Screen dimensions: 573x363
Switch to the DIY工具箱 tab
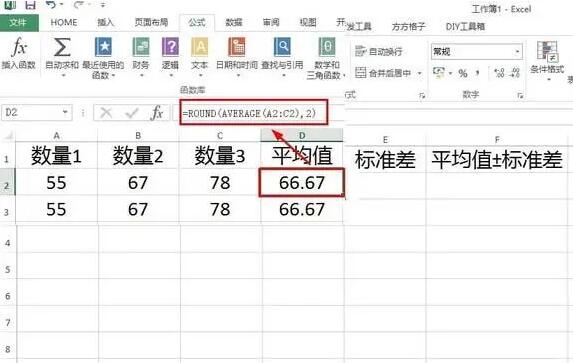465,27
